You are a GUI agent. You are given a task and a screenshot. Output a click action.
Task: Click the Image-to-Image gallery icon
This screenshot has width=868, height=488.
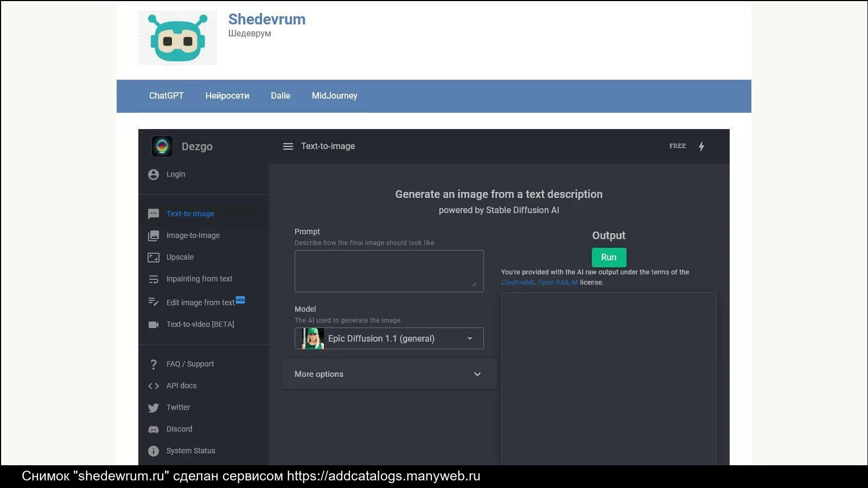(154, 236)
